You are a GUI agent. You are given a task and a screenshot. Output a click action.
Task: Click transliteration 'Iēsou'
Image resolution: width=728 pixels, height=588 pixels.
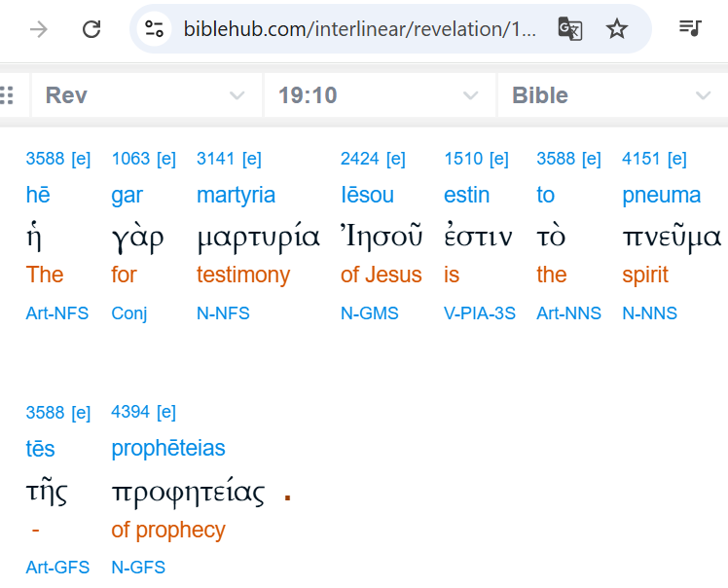[367, 195]
